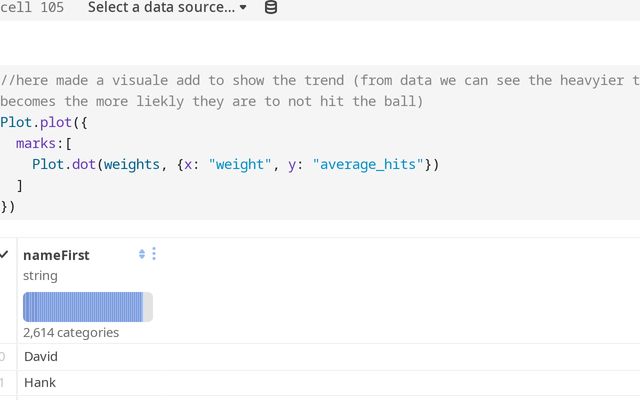Click the "average_hits" string in code
Image resolution: width=640 pixels, height=400 pixels.
click(369, 165)
